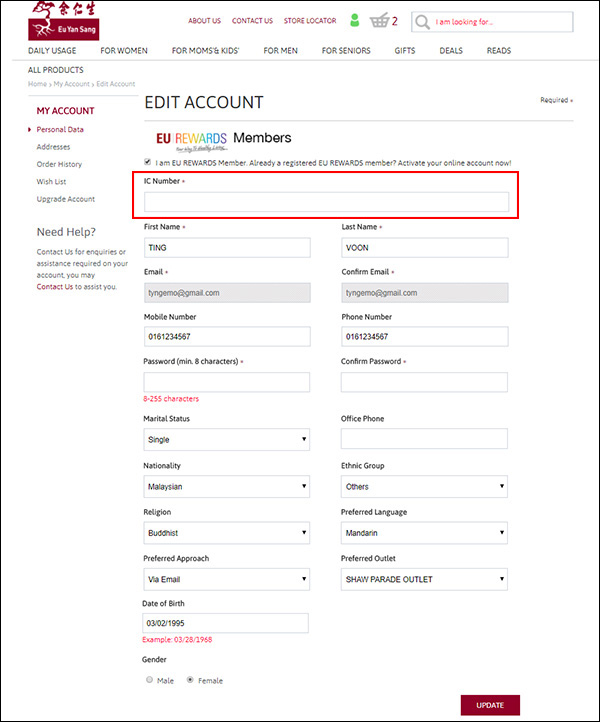Click the Mobile Number field
This screenshot has height=722, width=600.
(227, 337)
